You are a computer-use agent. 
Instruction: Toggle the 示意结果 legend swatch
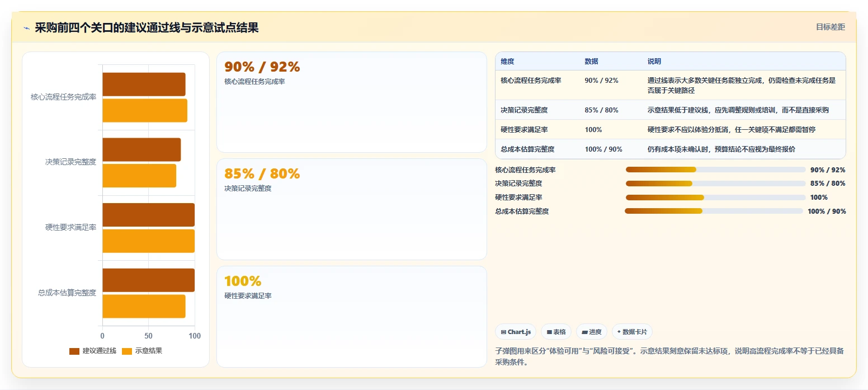pos(127,351)
